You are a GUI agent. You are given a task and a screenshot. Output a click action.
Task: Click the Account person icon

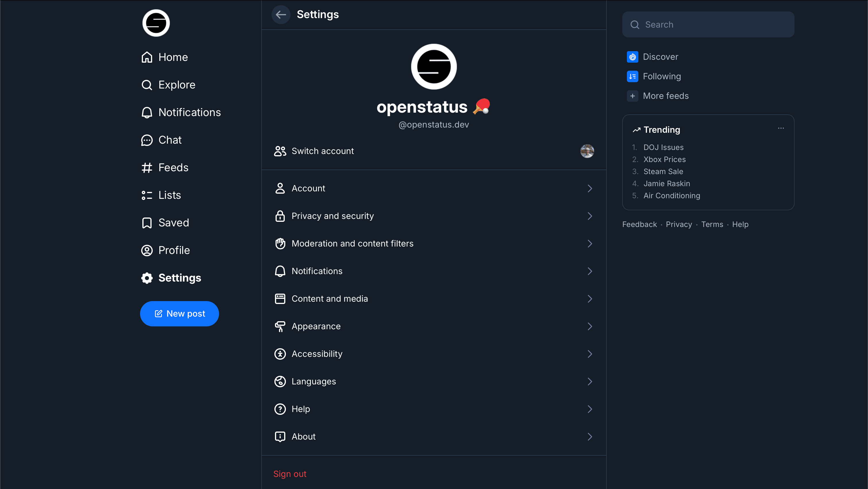click(280, 188)
